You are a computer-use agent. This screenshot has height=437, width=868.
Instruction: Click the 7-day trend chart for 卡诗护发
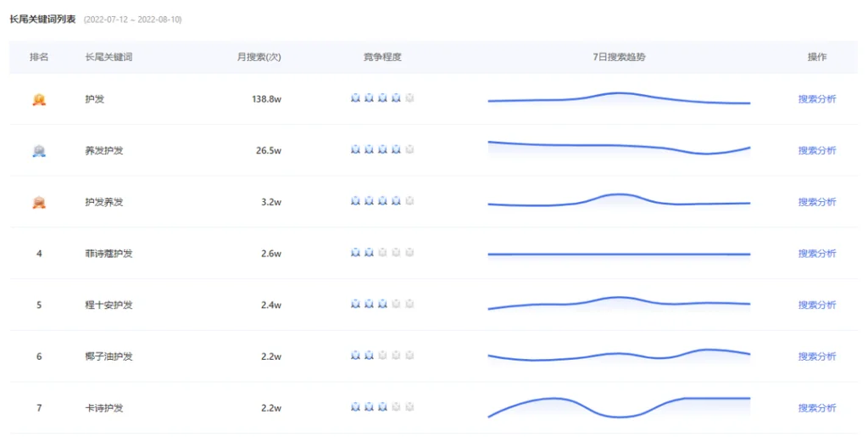tap(619, 407)
